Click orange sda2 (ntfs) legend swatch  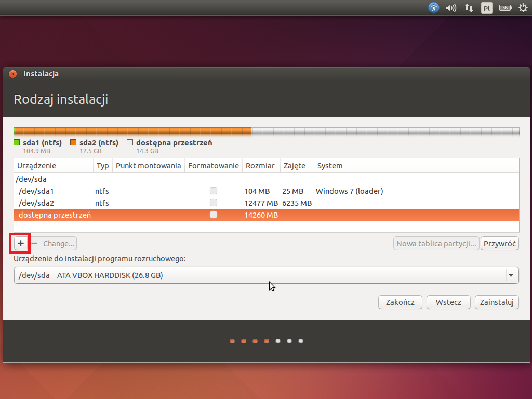(x=73, y=142)
